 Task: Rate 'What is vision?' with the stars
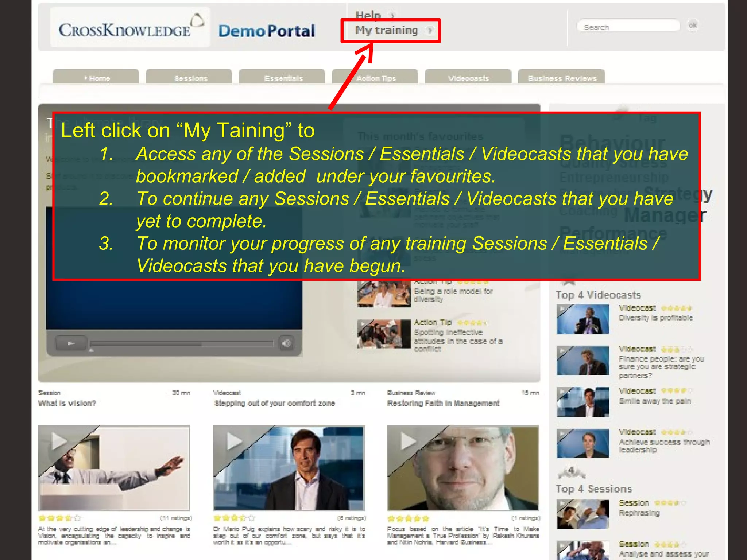click(59, 518)
